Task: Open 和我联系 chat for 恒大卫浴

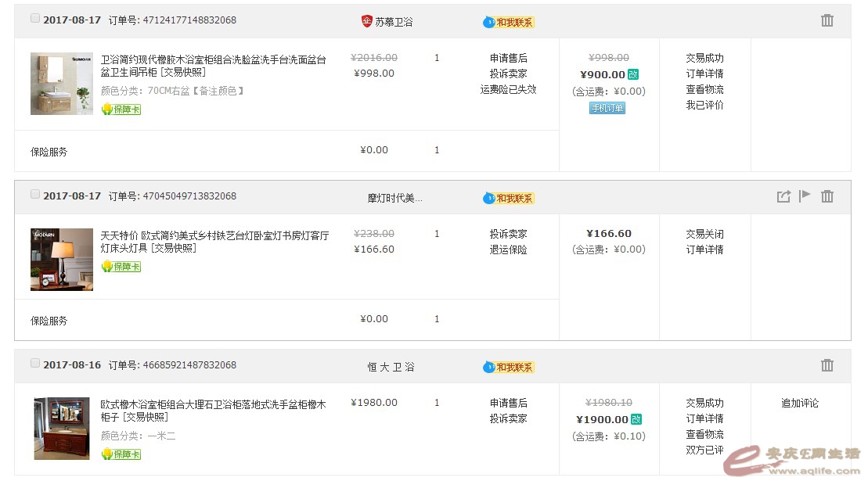Action: [x=509, y=367]
